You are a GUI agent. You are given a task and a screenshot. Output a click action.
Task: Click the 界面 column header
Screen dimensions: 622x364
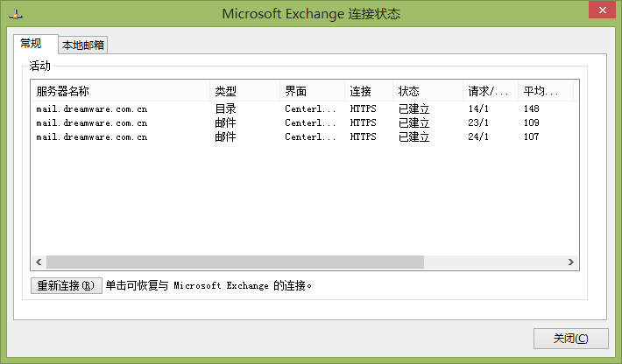click(312, 91)
